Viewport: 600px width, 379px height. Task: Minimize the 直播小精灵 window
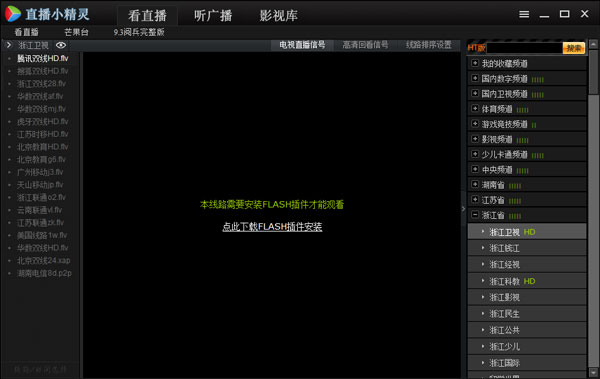(544, 15)
